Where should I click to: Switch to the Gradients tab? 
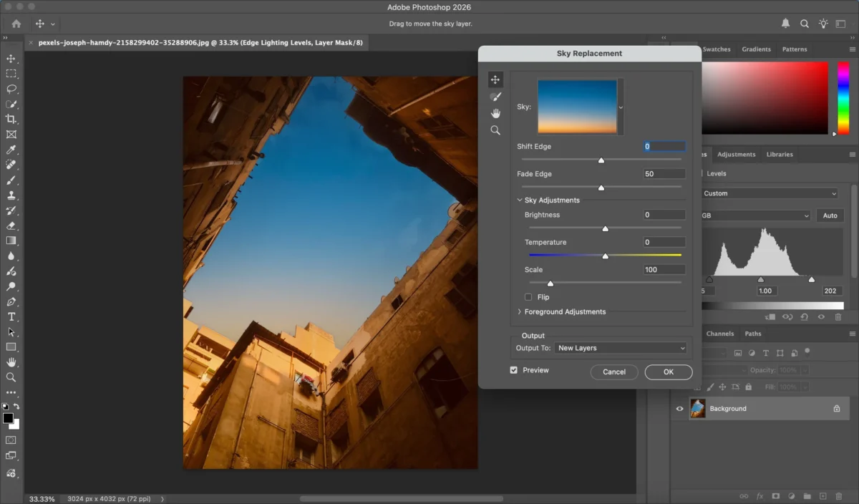click(756, 49)
